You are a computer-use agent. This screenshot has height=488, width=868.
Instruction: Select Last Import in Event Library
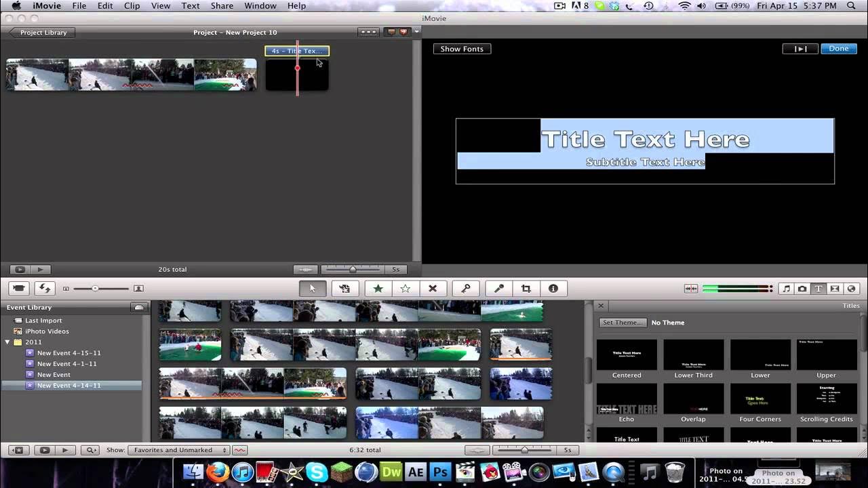43,321
